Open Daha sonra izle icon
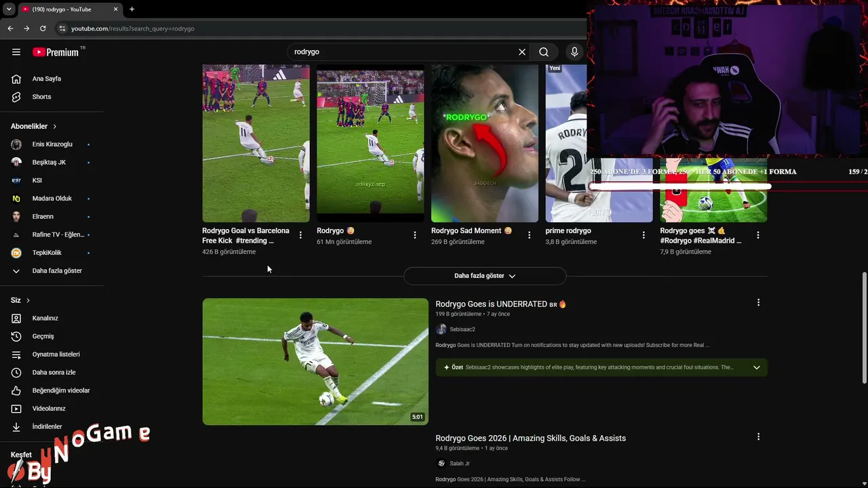This screenshot has height=488, width=868. click(x=16, y=373)
